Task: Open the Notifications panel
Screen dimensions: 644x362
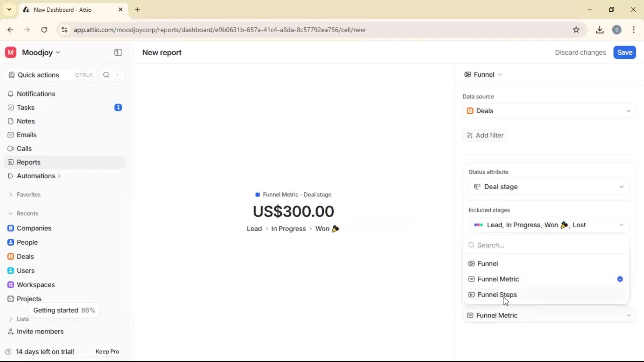Action: (36, 94)
